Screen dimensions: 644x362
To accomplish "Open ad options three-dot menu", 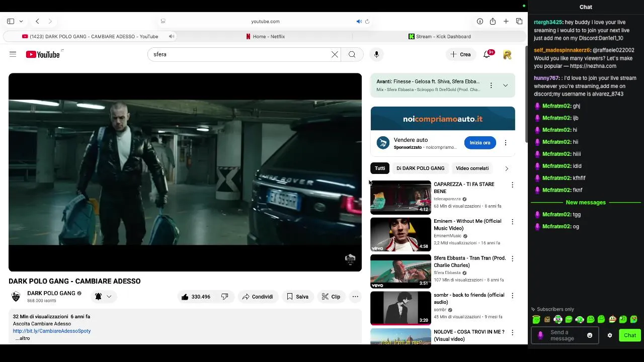I will pos(506,143).
